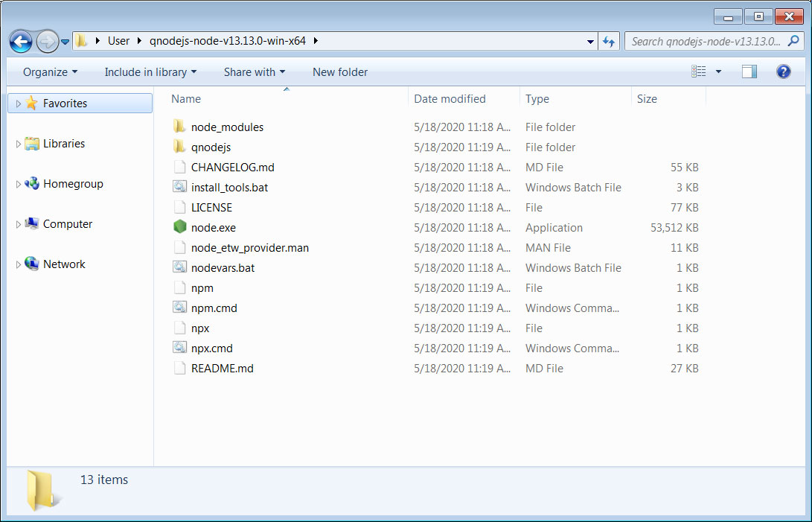Select the npm.cmd file icon
The image size is (812, 522).
(179, 308)
